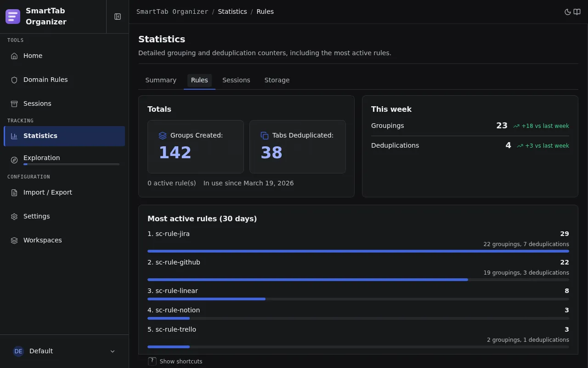Click the Domain Rules shield icon
588x368 pixels.
click(14, 80)
